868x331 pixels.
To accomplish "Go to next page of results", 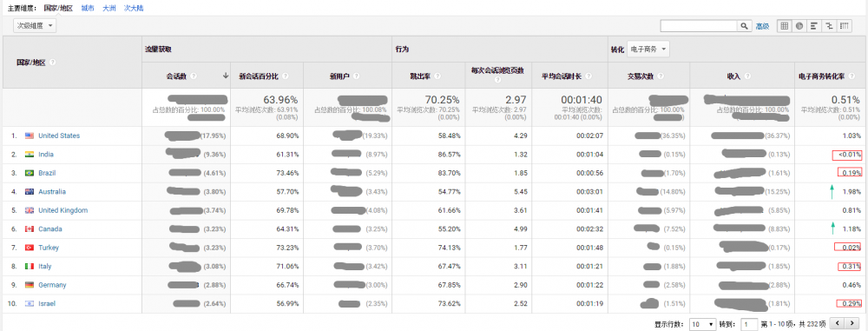I will [x=851, y=323].
